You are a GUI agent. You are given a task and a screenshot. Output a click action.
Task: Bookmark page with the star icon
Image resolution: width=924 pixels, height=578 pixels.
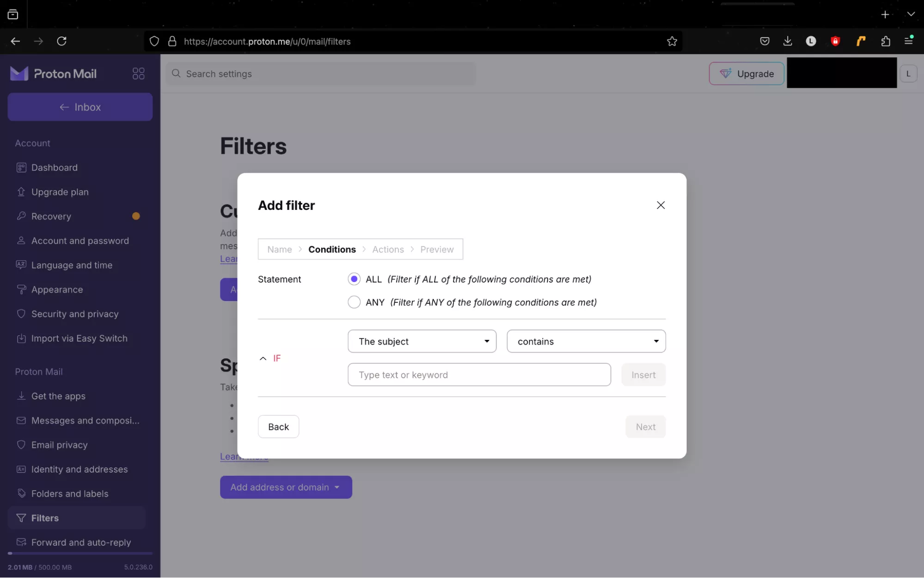point(672,42)
